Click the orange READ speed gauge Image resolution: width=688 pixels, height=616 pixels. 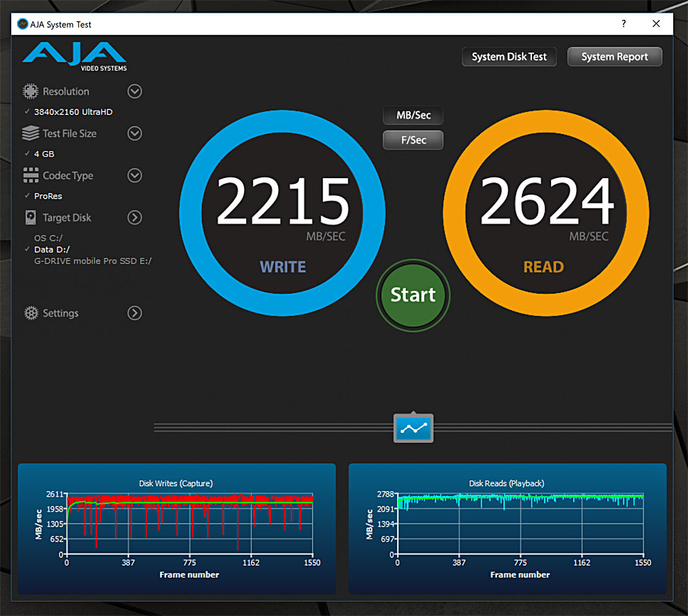[546, 213]
